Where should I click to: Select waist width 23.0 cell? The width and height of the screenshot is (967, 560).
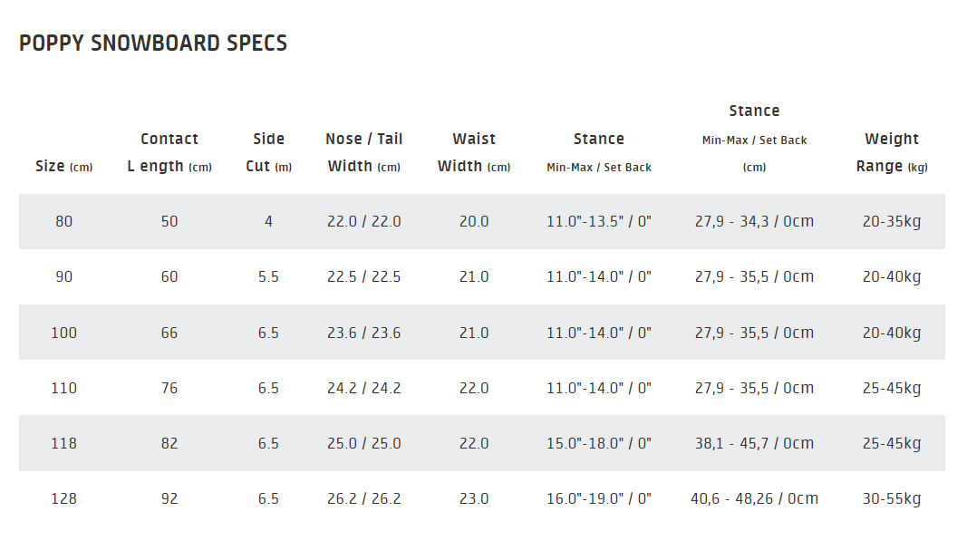pos(474,498)
